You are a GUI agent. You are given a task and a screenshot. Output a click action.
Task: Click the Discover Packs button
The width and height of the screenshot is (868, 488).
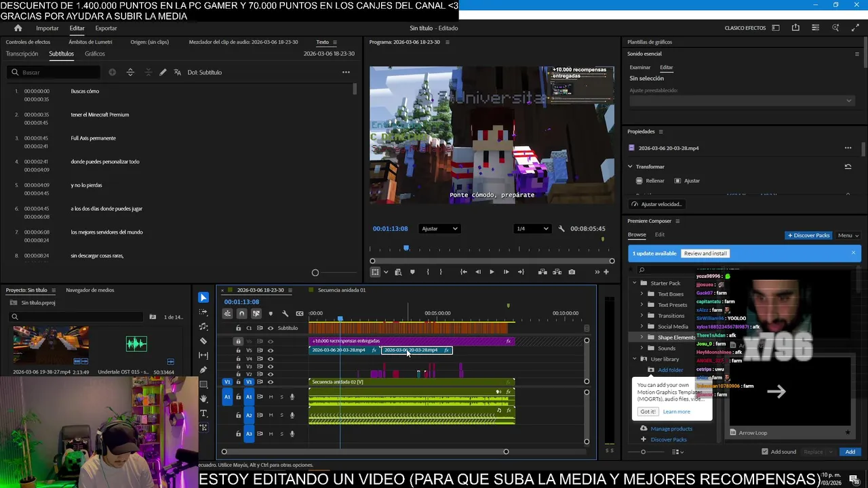[808, 235]
